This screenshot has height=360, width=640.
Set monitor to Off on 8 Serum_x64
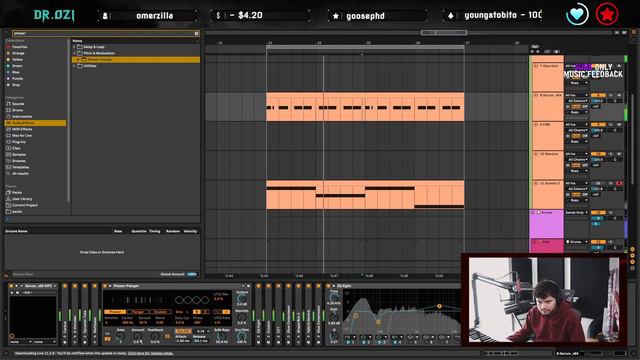[585, 107]
